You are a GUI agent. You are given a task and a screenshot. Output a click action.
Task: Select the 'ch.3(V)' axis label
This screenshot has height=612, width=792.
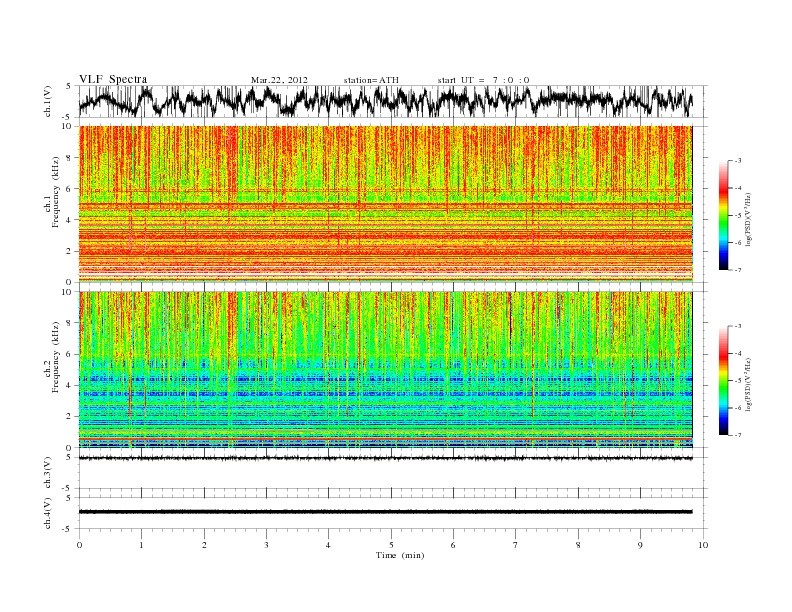[x=48, y=473]
